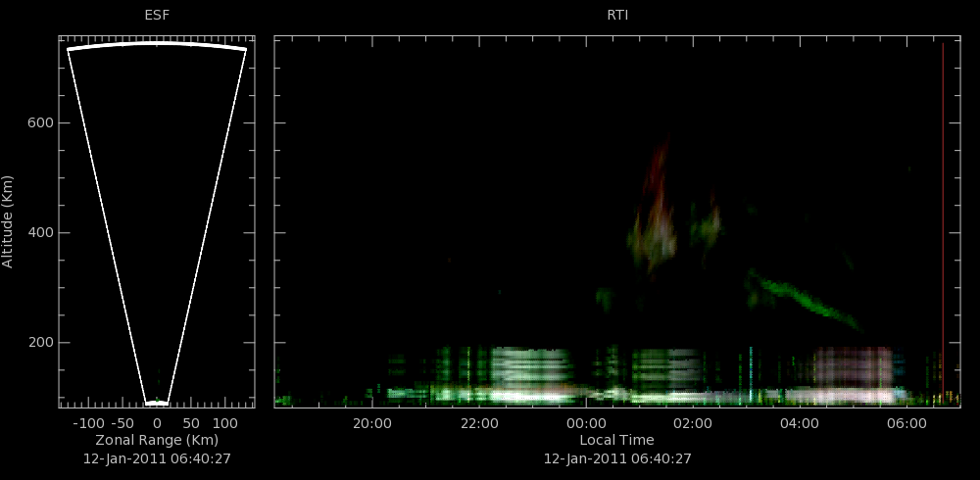Click the Local Time axis label
This screenshot has width=980, height=480.
pyautogui.click(x=616, y=440)
